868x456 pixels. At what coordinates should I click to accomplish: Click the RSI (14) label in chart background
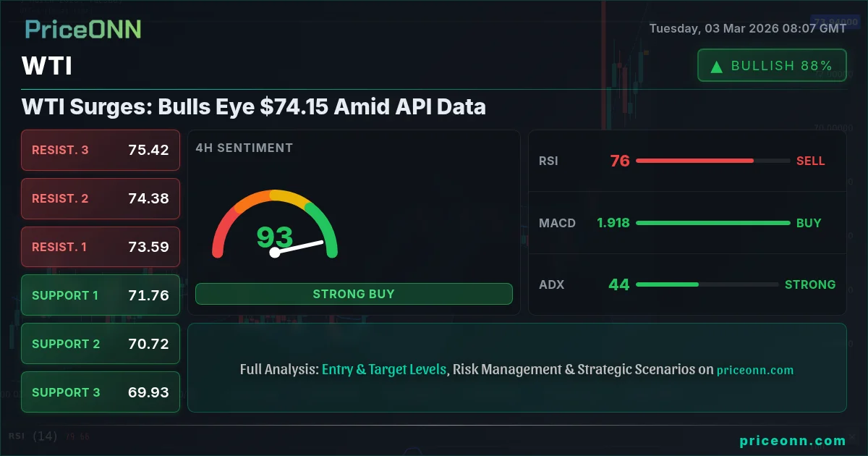click(x=33, y=436)
